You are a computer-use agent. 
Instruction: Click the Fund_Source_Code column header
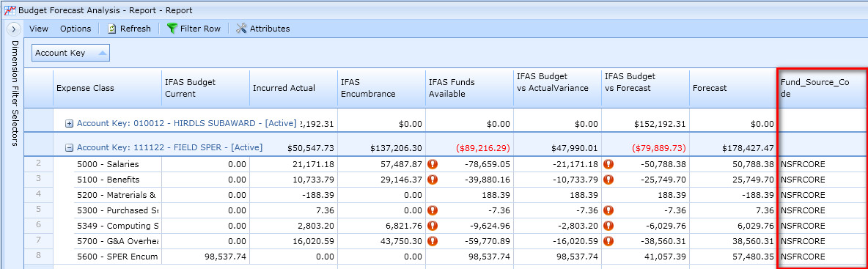pos(821,88)
